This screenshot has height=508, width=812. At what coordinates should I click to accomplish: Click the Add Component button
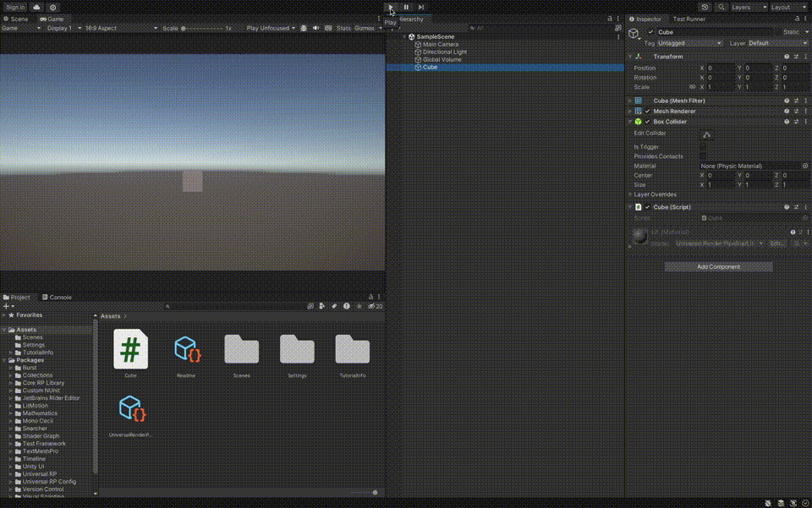718,266
